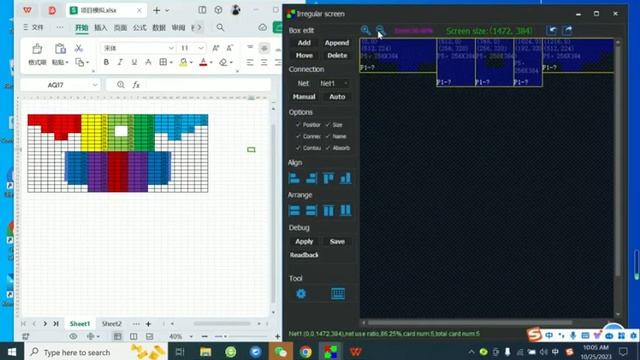
Task: Click the strikethrough A text icon
Action: 148,62
